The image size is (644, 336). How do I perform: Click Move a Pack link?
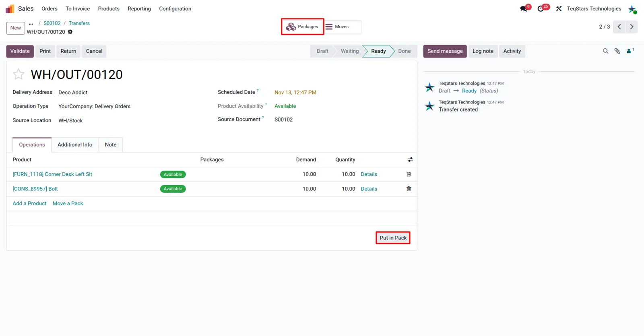coord(68,204)
